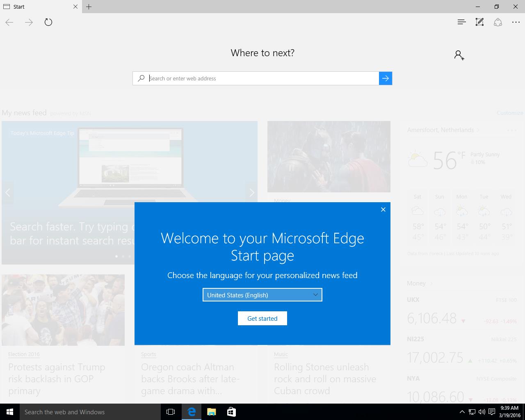Open the weather card options ellipsis
This screenshot has width=525, height=420.
pyautogui.click(x=512, y=130)
